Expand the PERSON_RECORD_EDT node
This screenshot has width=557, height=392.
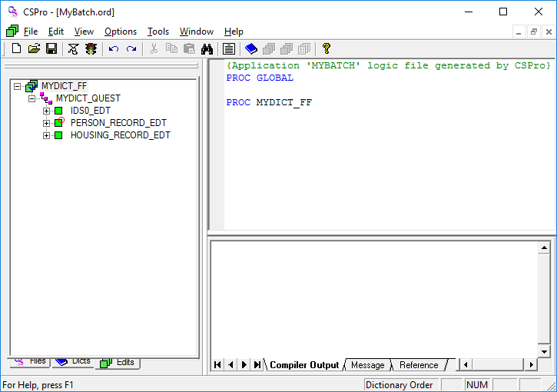click(x=47, y=123)
